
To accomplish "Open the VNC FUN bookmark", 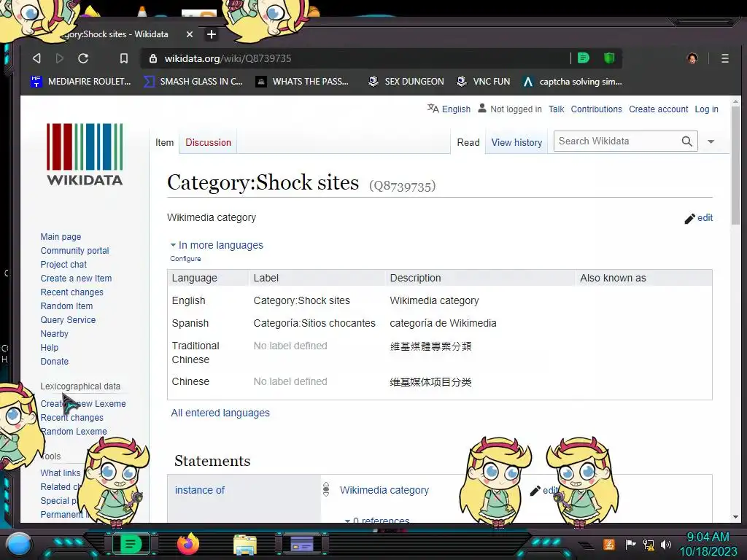I will pyautogui.click(x=483, y=82).
